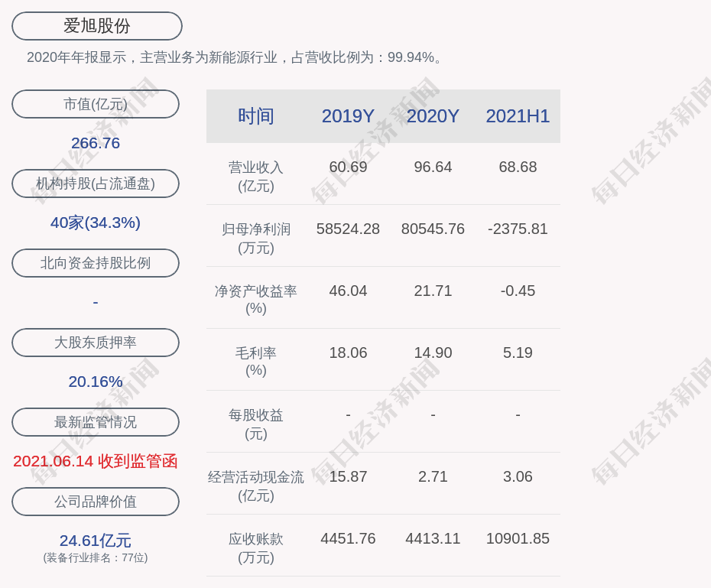This screenshot has height=588, width=711.
Task: Click the gross margin cell 5.19
Action: tap(518, 352)
